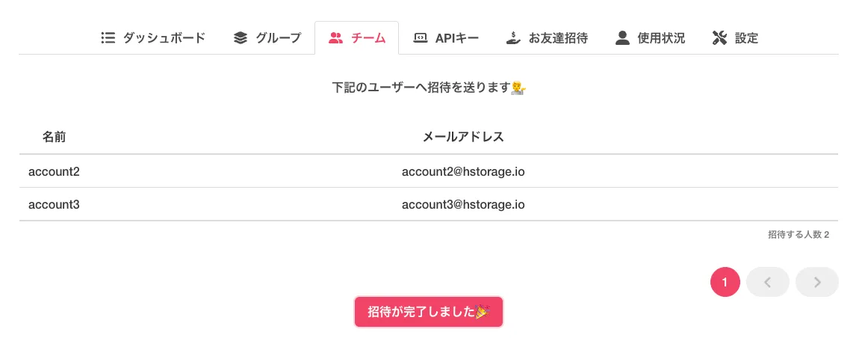The height and width of the screenshot is (350, 868).
Task: Click the stacked layers group icon
Action: pos(240,37)
